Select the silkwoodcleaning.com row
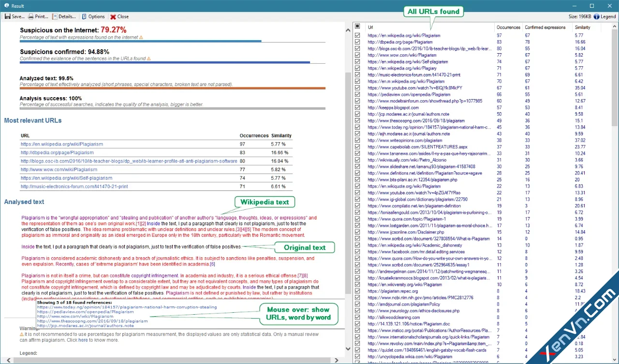Viewport: 619px width, 364px height. tap(482, 317)
